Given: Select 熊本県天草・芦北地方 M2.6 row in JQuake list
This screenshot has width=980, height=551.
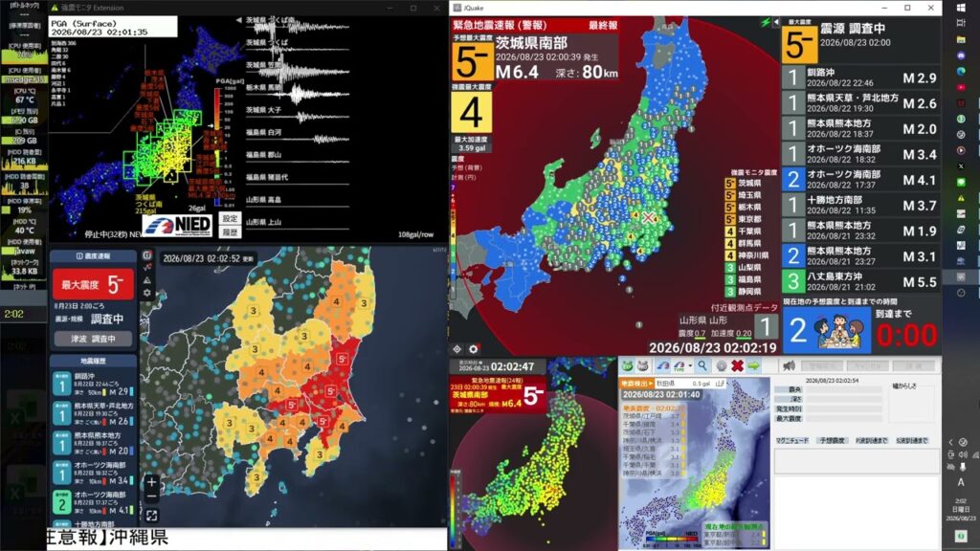Looking at the screenshot, I should [860, 103].
